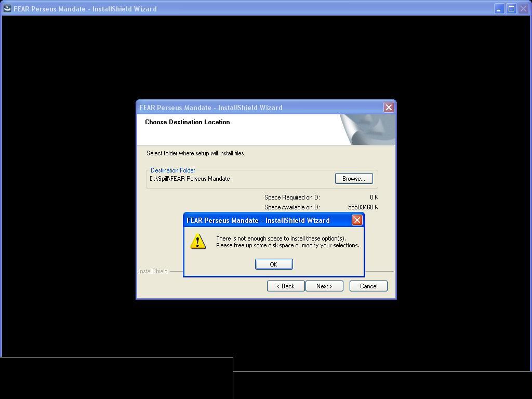Click the Please free up some disk space line
The image size is (532, 399).
point(288,245)
